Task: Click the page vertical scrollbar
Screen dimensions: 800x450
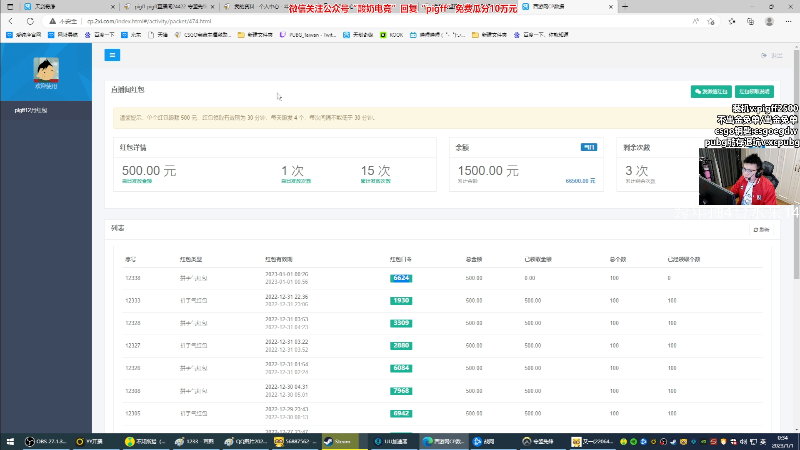Action: tap(796, 163)
